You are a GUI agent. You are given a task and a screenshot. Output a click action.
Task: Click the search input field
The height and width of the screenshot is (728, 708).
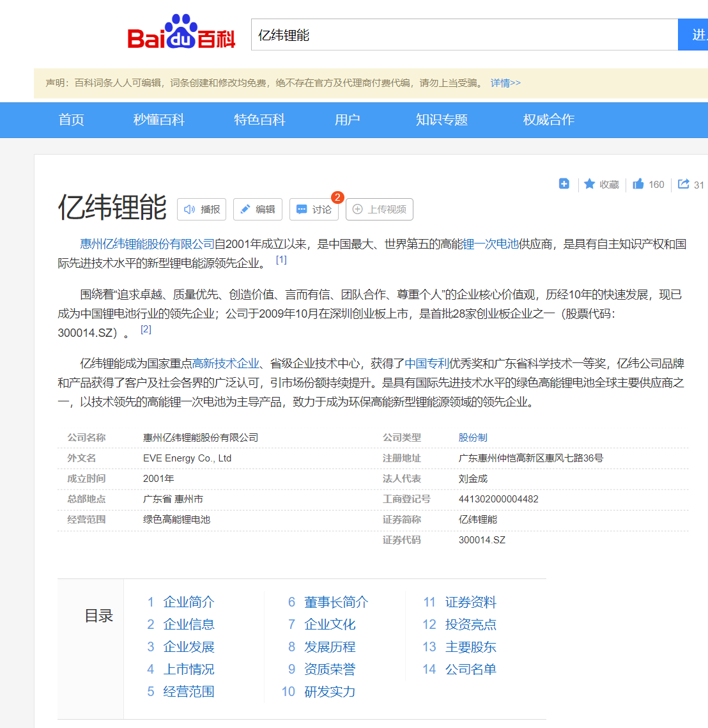click(464, 35)
